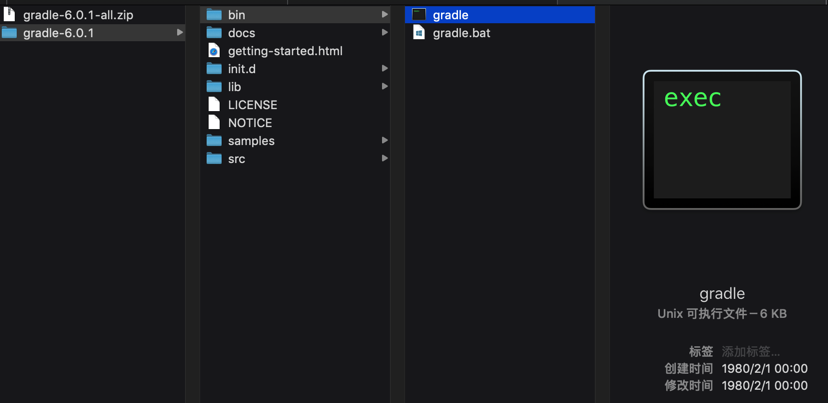Click the docs folder icon
The width and height of the screenshot is (828, 403).
214,33
